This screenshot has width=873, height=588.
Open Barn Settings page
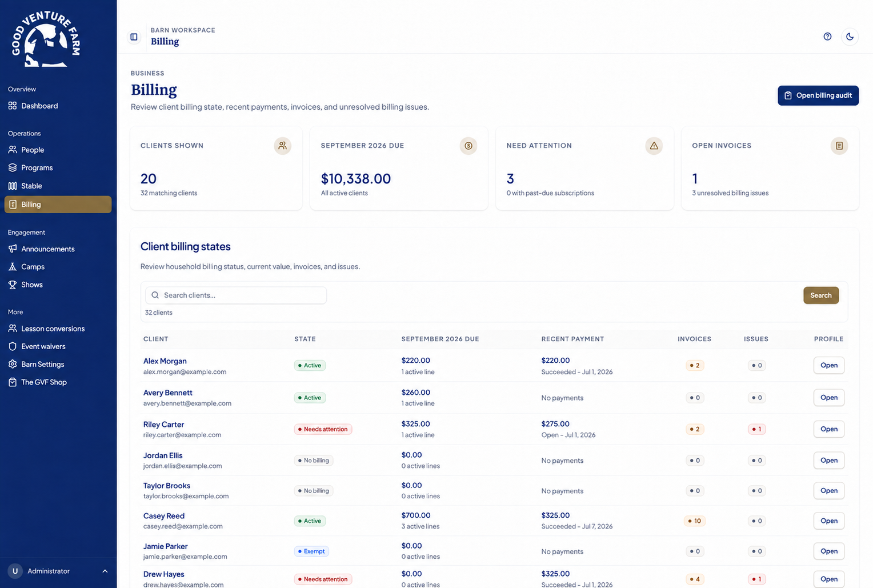click(x=58, y=364)
